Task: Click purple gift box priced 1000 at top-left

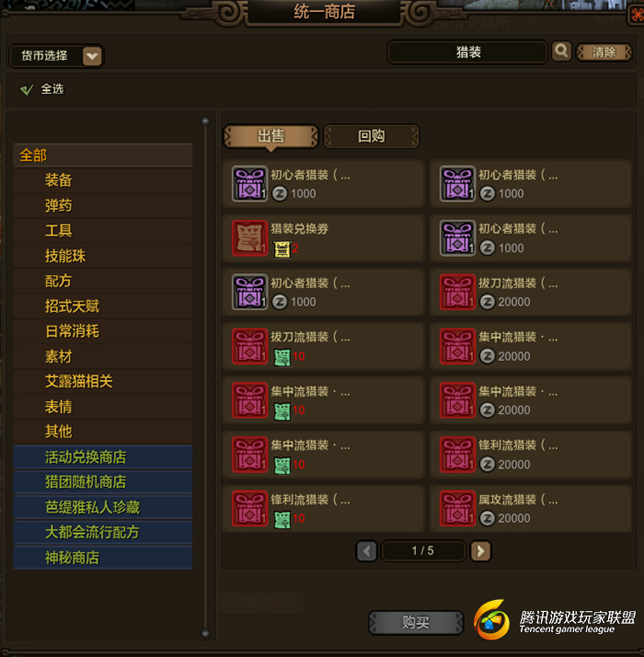Action: pos(249,184)
